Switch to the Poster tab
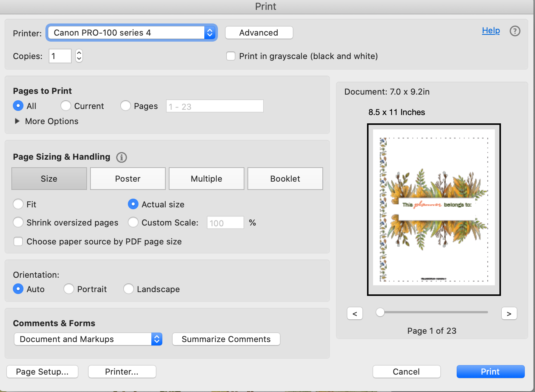The image size is (535, 392). click(128, 179)
